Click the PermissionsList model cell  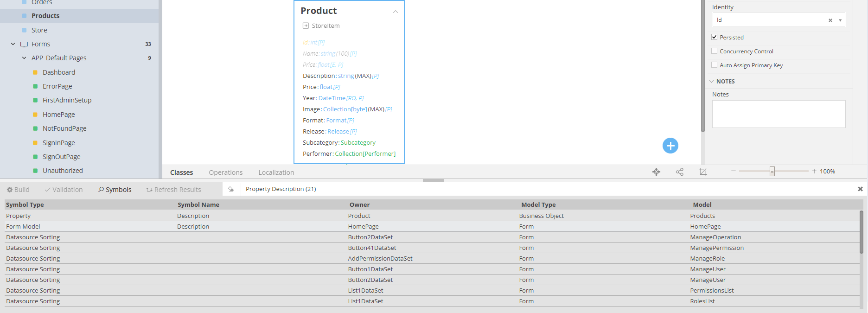coord(712,290)
